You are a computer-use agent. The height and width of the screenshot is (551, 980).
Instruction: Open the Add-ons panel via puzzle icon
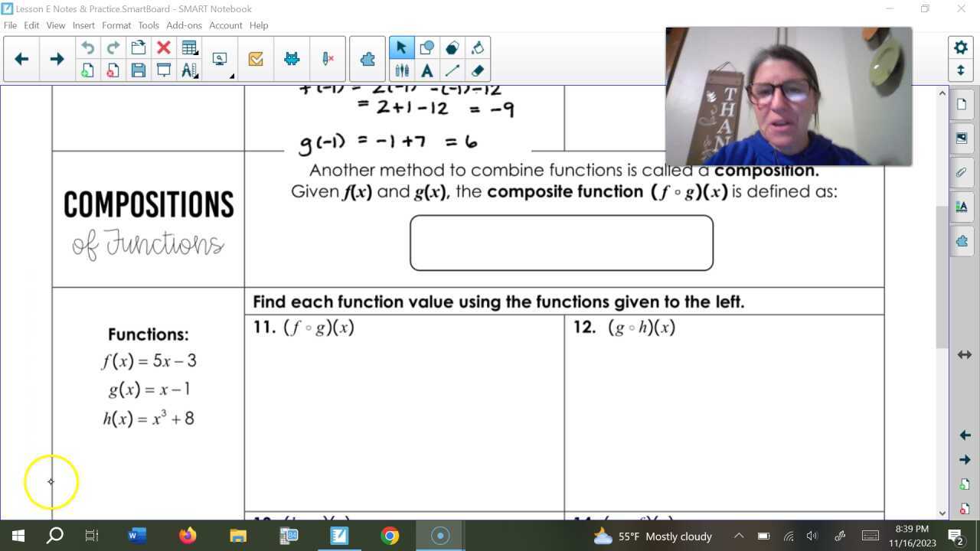click(x=962, y=240)
